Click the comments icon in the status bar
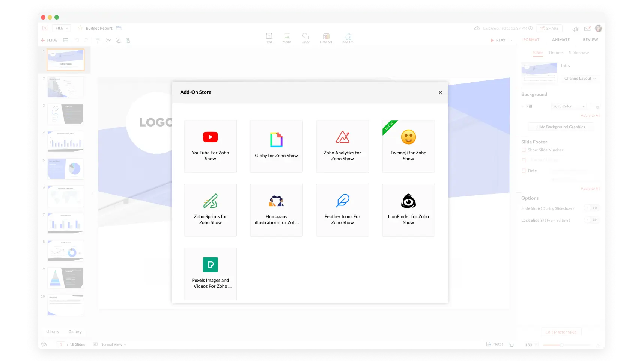The height and width of the screenshot is (361, 644). tap(44, 344)
